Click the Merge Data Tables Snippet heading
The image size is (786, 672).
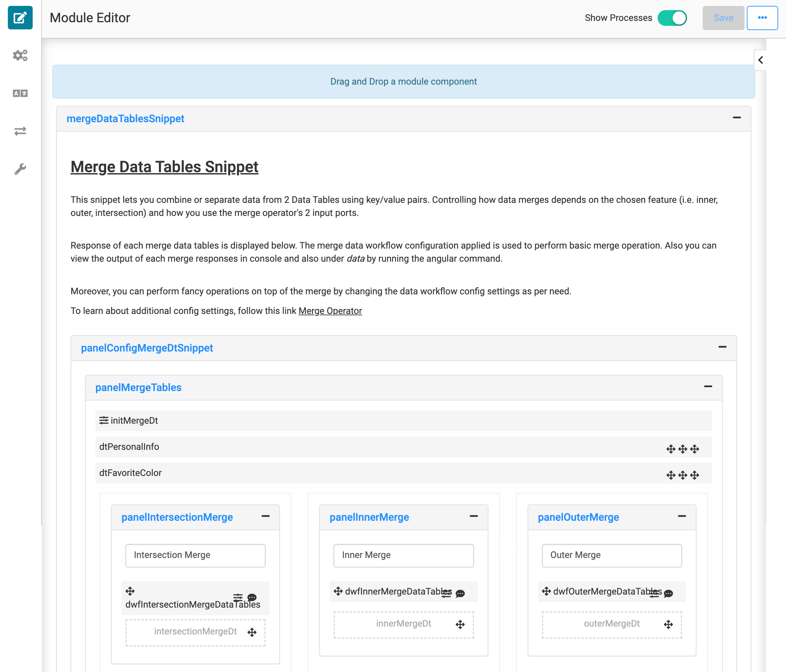(x=164, y=167)
